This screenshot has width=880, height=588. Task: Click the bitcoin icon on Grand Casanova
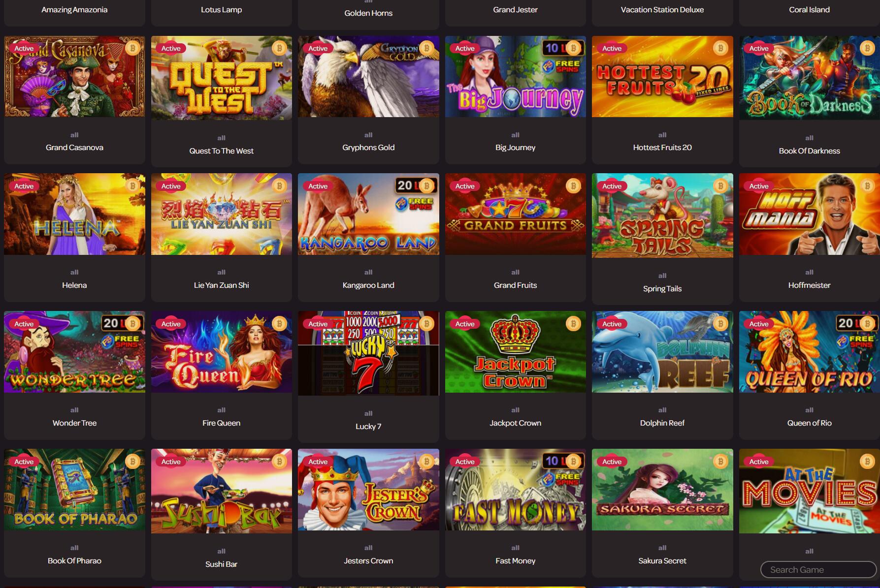(x=132, y=48)
